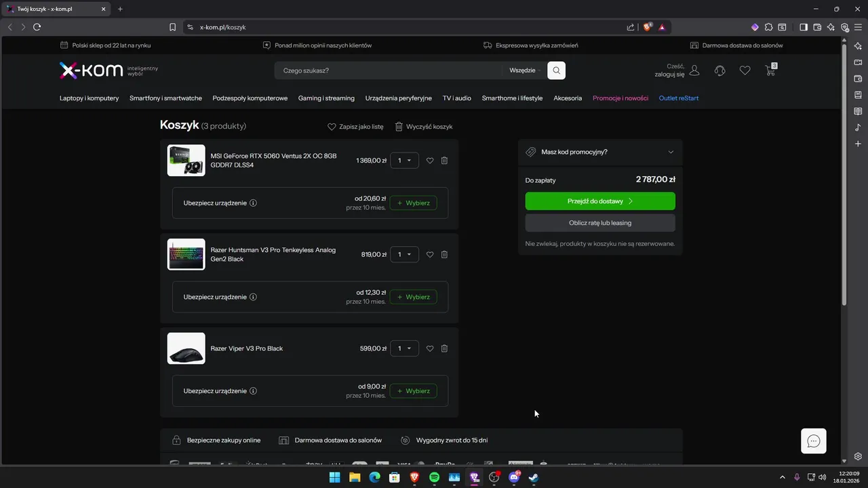868x488 pixels.
Task: Open the browser extensions puzzle icon
Action: (x=768, y=27)
